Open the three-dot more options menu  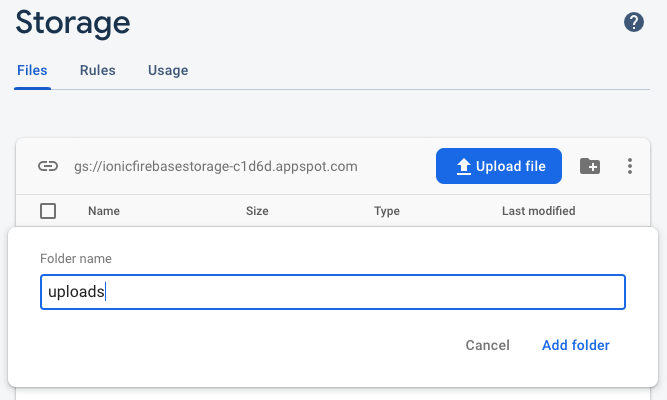630,166
